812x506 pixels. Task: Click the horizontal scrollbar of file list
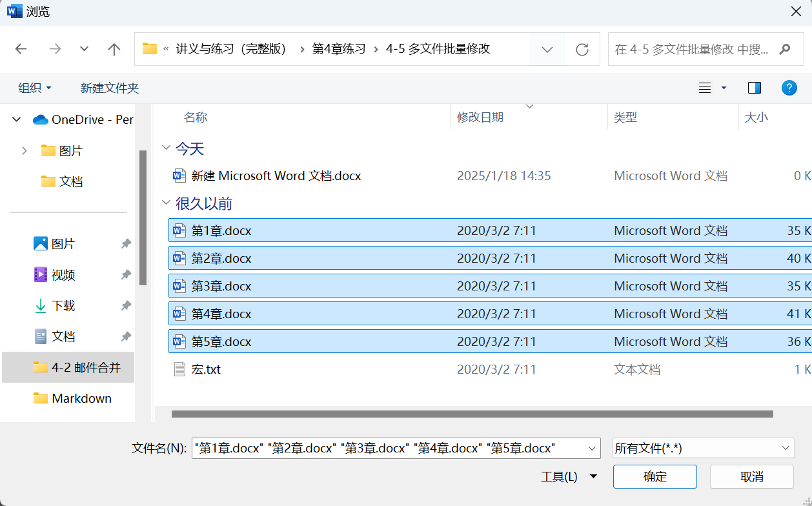[x=472, y=414]
